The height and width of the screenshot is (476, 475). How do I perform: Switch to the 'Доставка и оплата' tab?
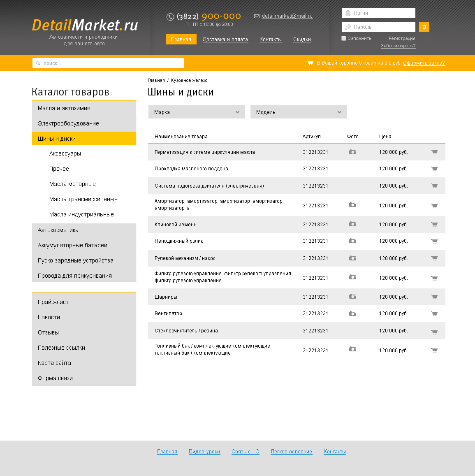point(225,39)
